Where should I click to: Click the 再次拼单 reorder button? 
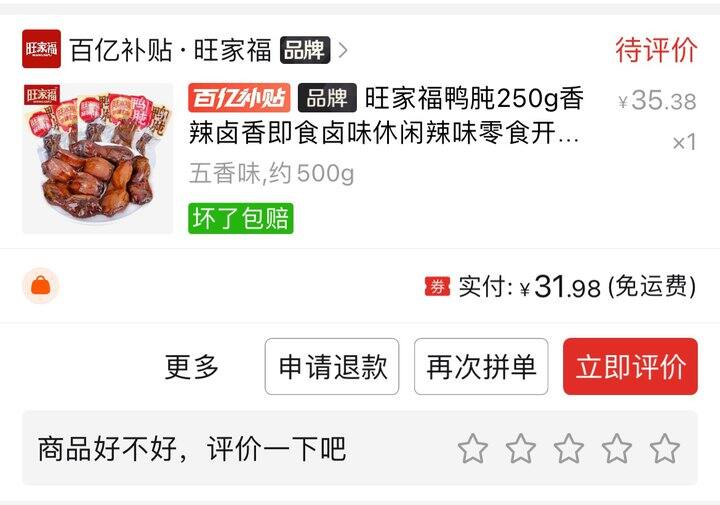481,366
